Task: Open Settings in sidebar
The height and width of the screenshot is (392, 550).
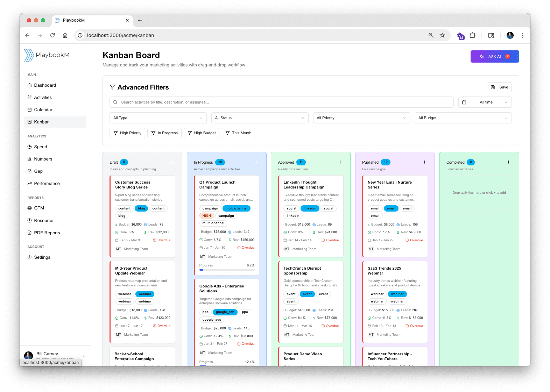Action: point(55,257)
